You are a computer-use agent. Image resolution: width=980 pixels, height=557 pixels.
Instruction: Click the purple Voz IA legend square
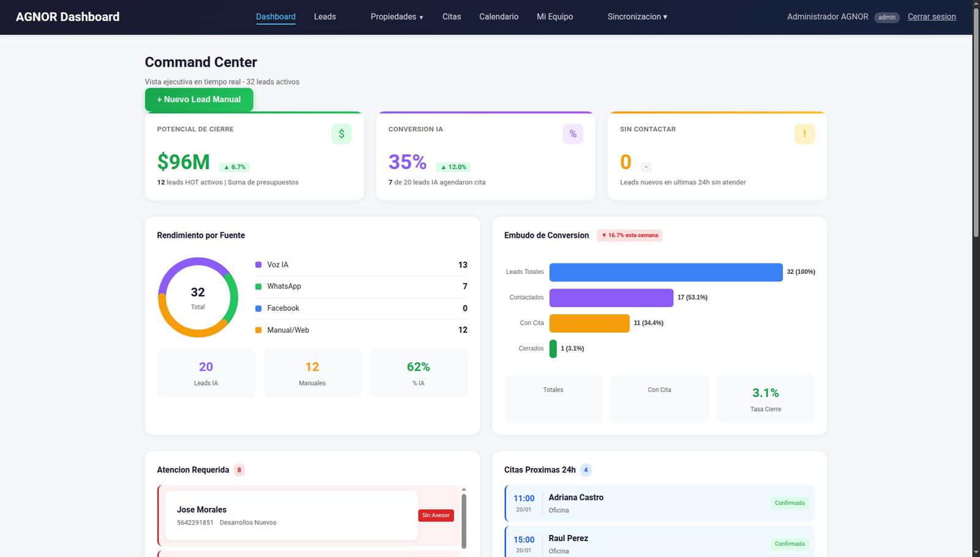pyautogui.click(x=258, y=265)
